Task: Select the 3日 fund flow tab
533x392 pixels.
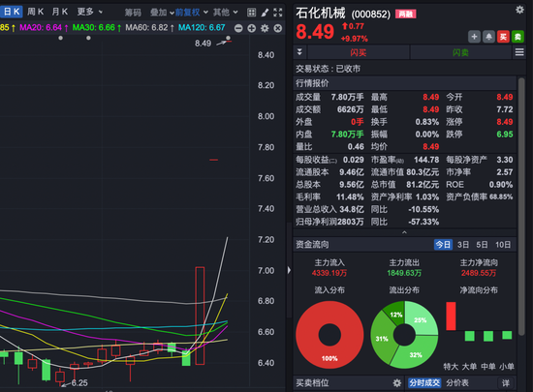Action: pos(463,244)
